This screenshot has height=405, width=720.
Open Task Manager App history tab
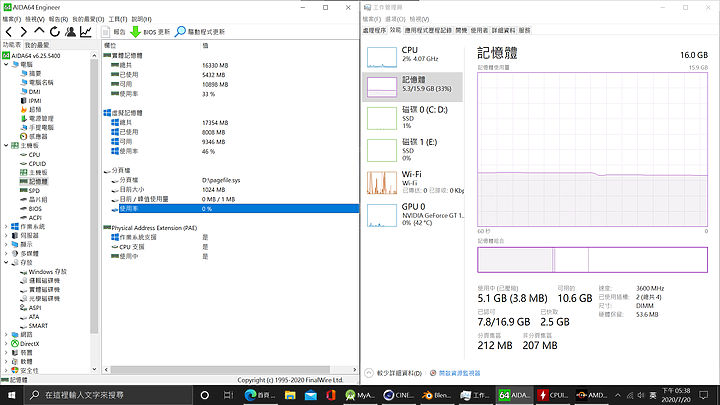coord(428,30)
